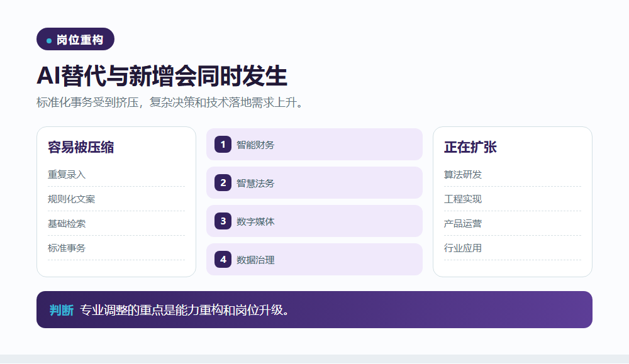This screenshot has height=364, width=629.
Task: Click the cyan 判断 label
Action: tap(62, 310)
